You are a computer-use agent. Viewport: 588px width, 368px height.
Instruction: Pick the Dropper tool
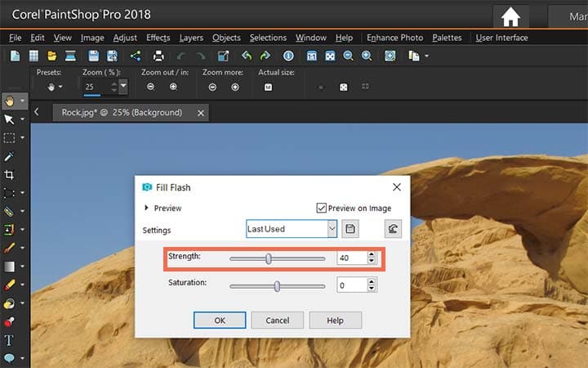[10, 156]
